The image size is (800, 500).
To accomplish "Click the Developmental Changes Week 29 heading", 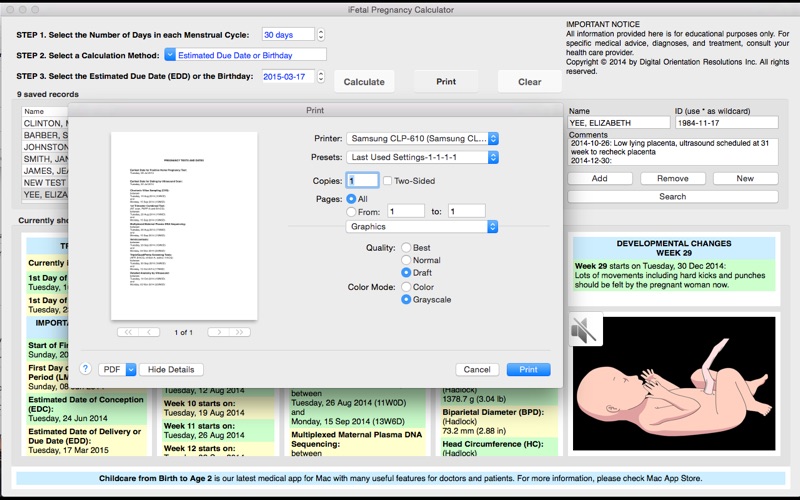I will pyautogui.click(x=674, y=248).
